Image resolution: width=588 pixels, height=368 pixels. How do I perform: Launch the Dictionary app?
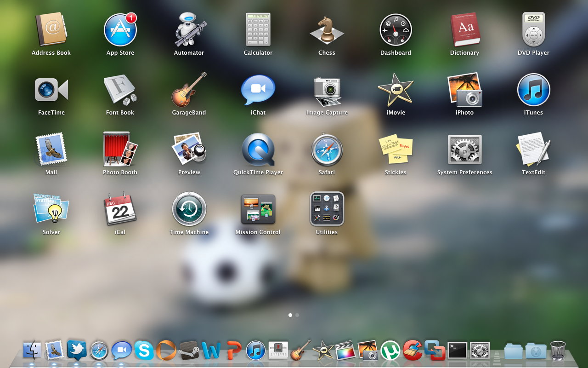465,29
